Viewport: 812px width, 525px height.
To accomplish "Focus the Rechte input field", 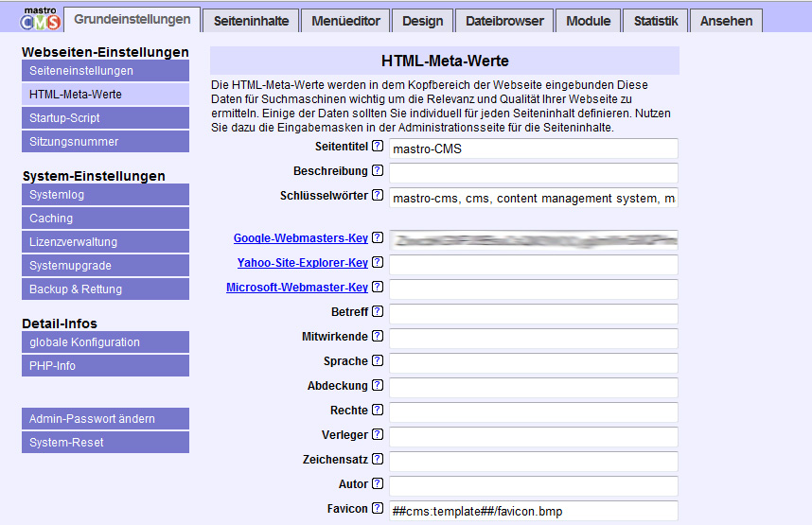I will coord(534,412).
